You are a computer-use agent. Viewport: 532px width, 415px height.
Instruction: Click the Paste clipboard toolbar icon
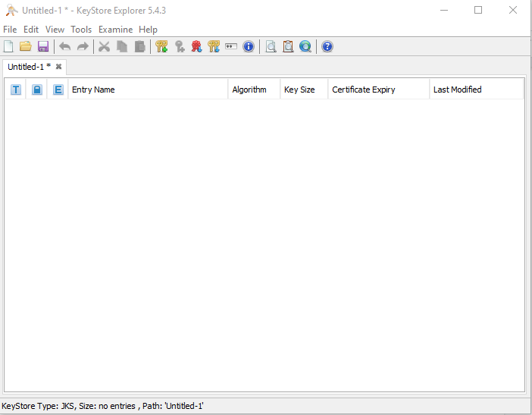click(139, 46)
